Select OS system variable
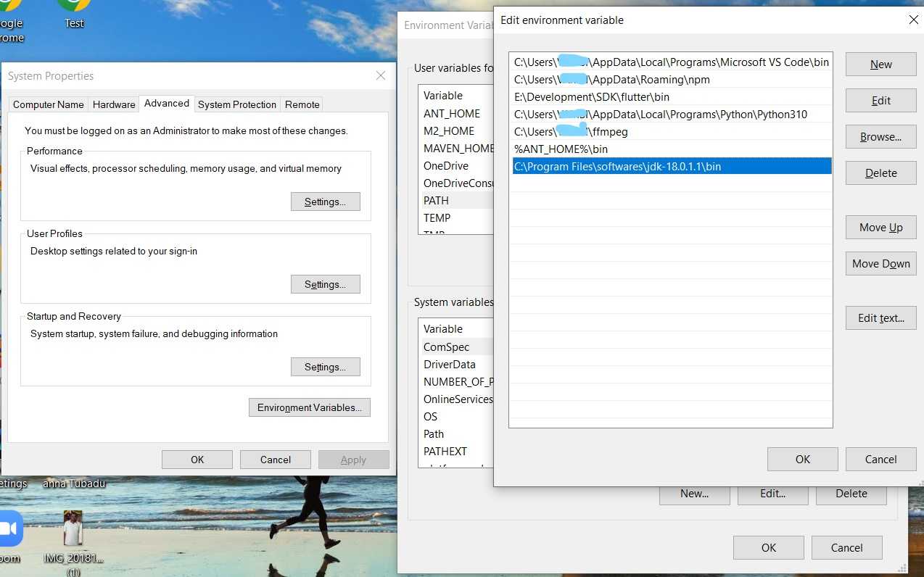 tap(431, 416)
